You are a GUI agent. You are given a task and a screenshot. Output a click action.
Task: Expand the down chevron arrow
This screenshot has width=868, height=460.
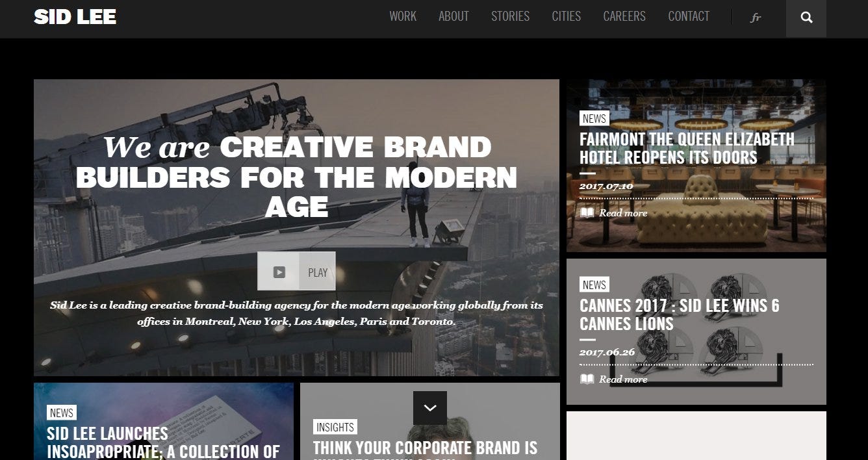click(x=429, y=408)
